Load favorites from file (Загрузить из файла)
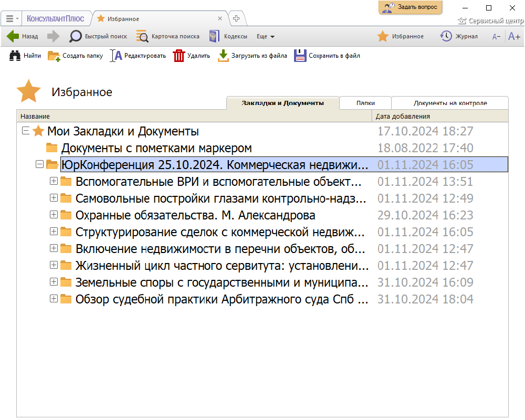525x420 pixels. point(224,56)
